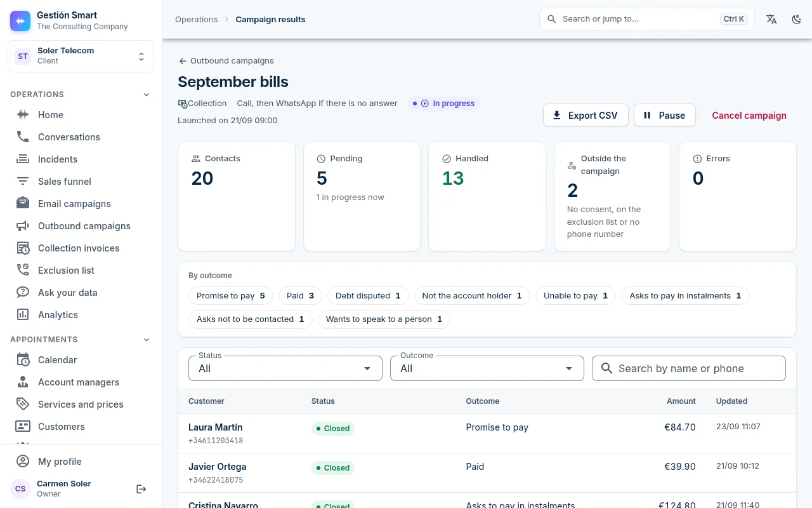
Task: Click Cancel campaign
Action: [x=749, y=116]
